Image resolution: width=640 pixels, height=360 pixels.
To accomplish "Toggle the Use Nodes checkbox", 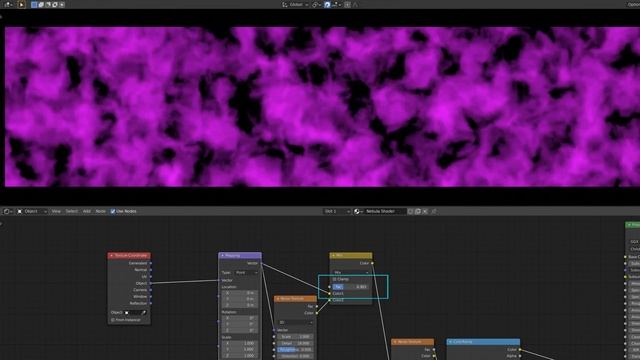I will coord(113,211).
